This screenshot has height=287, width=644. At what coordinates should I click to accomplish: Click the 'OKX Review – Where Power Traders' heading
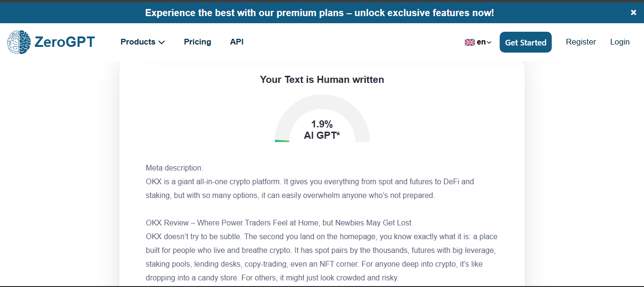coord(278,223)
